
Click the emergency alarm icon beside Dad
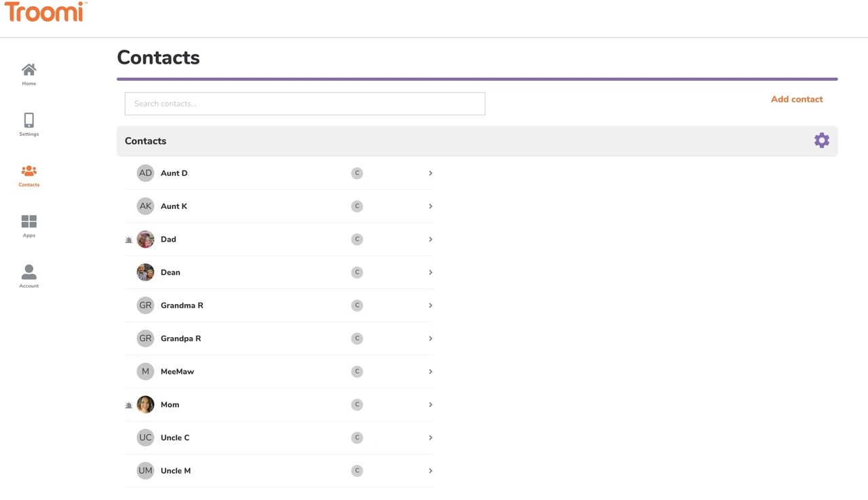pos(129,239)
